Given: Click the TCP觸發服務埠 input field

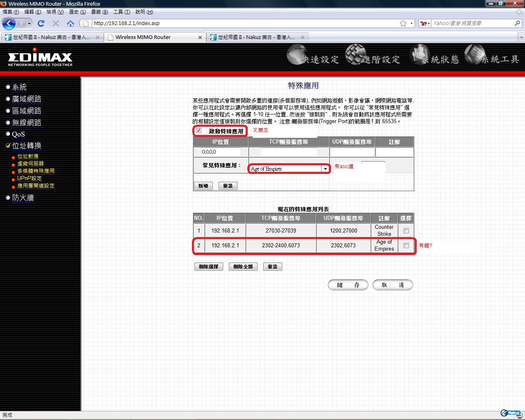Looking at the screenshot, I should 289,152.
